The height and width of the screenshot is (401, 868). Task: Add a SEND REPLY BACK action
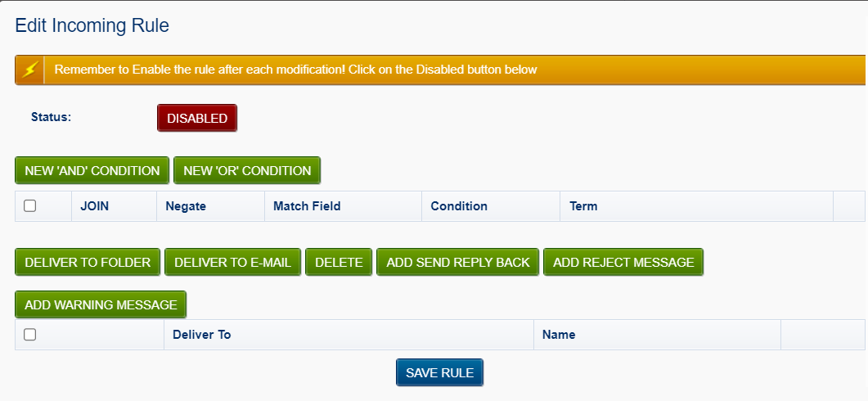coord(458,262)
